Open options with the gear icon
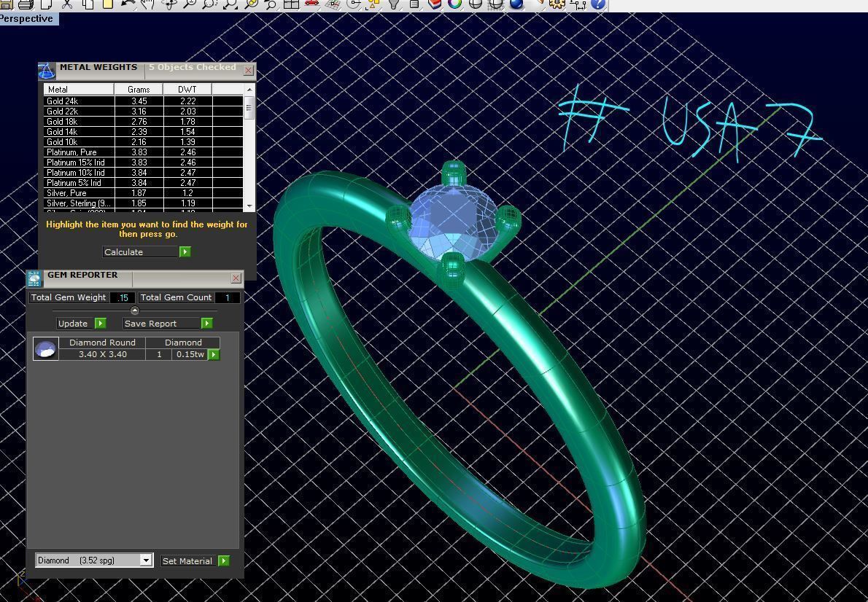The width and height of the screenshot is (868, 602). (557, 4)
